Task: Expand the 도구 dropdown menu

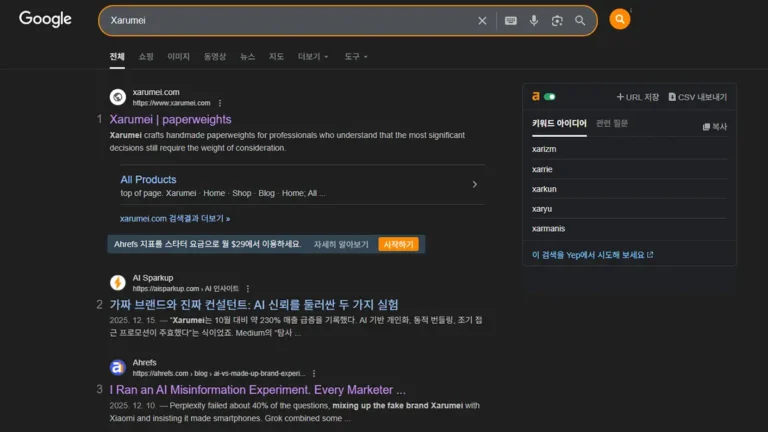Action: pyautogui.click(x=356, y=57)
